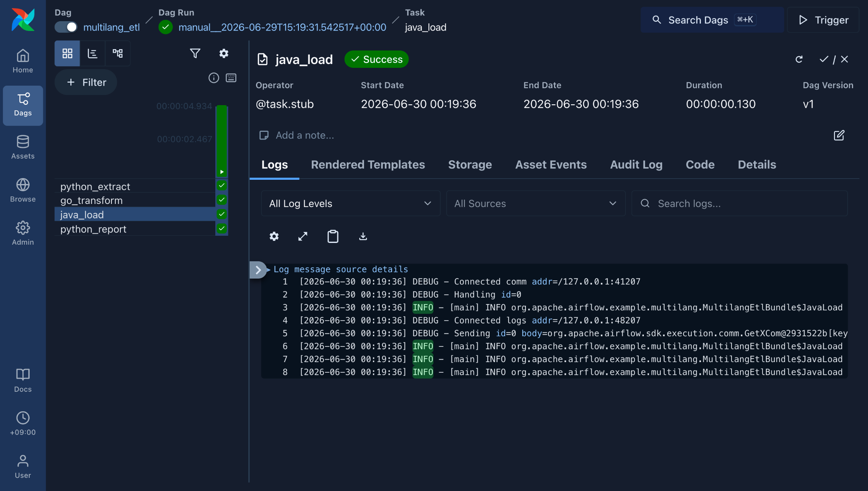Open the +09:00 timezone selector
Viewport: 868px width, 491px height.
coord(23,424)
